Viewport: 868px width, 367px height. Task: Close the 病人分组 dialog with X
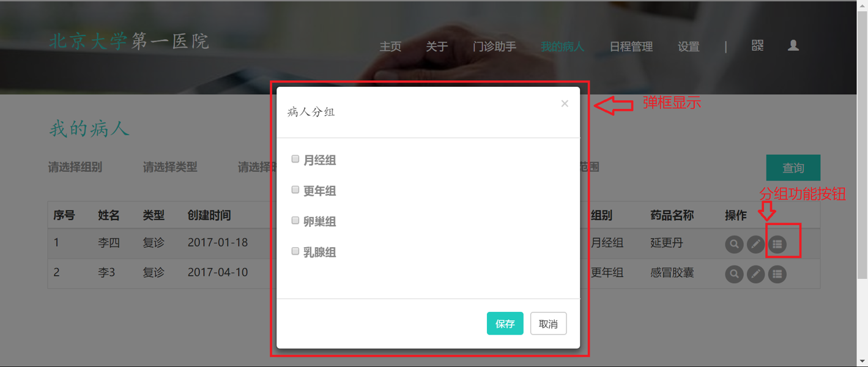565,103
